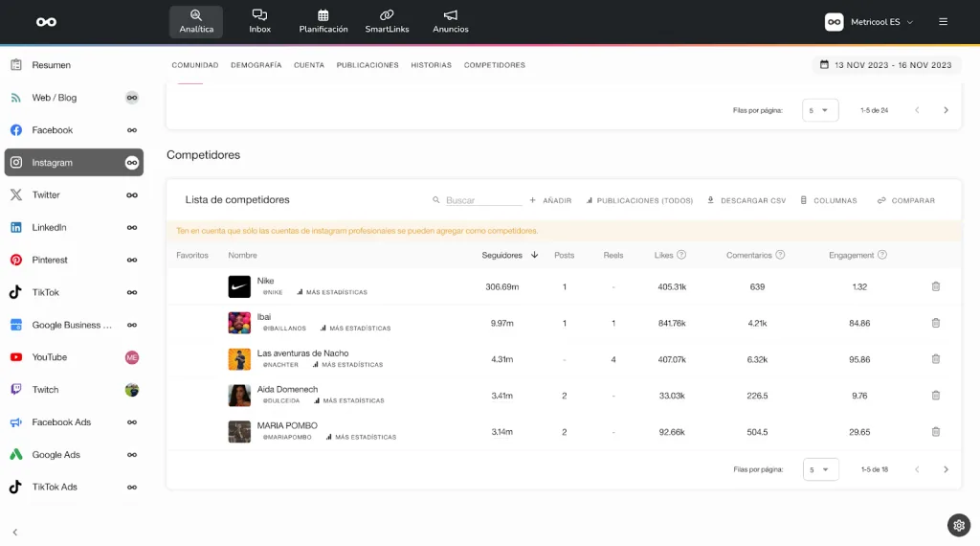Viewport: 980px width, 546px height.
Task: Delete Ibai competitor with trash icon
Action: pos(936,323)
